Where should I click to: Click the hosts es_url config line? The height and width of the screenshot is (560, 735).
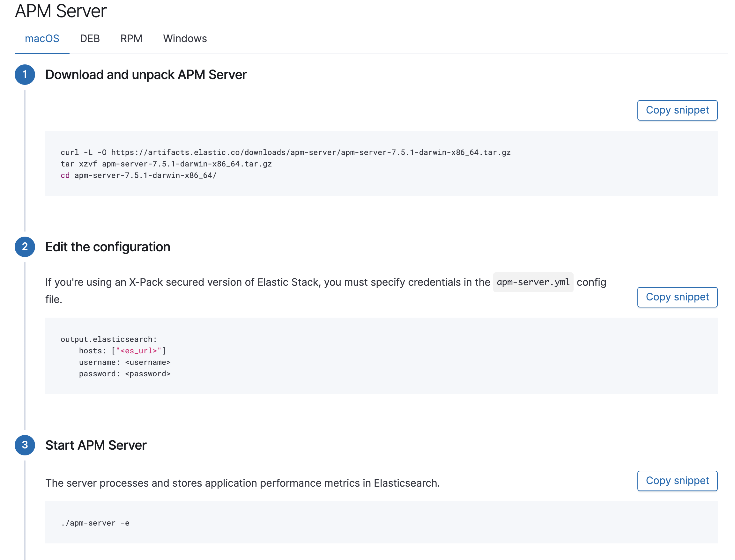coord(122,351)
